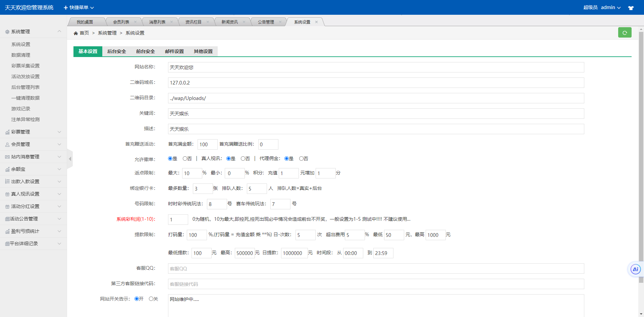
Task: Select 是 for 真人视讯 option
Action: [x=228, y=158]
